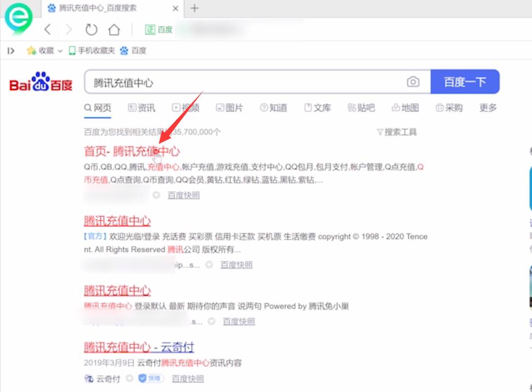Click the camera image-search icon
The height and width of the screenshot is (392, 532).
tap(413, 82)
